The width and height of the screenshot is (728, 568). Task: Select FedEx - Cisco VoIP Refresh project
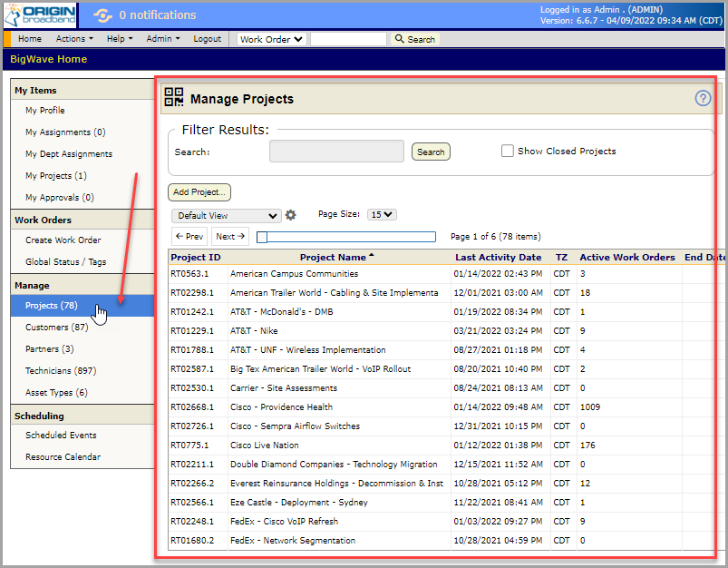coord(284,522)
